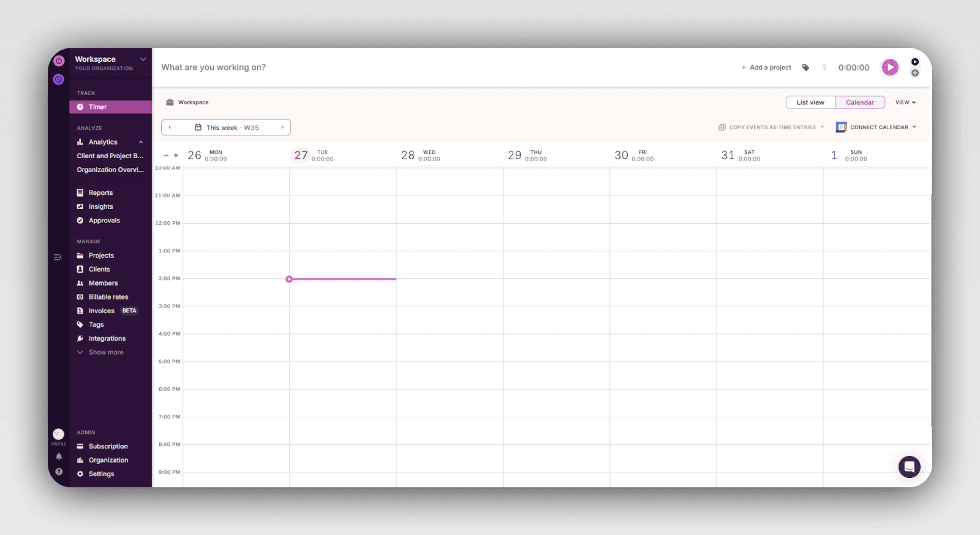Go to previous week arrow

point(170,127)
